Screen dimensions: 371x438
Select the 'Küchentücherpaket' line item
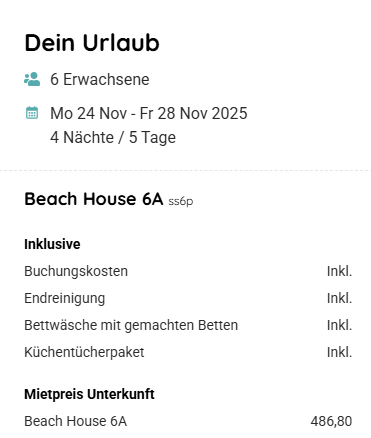click(84, 352)
